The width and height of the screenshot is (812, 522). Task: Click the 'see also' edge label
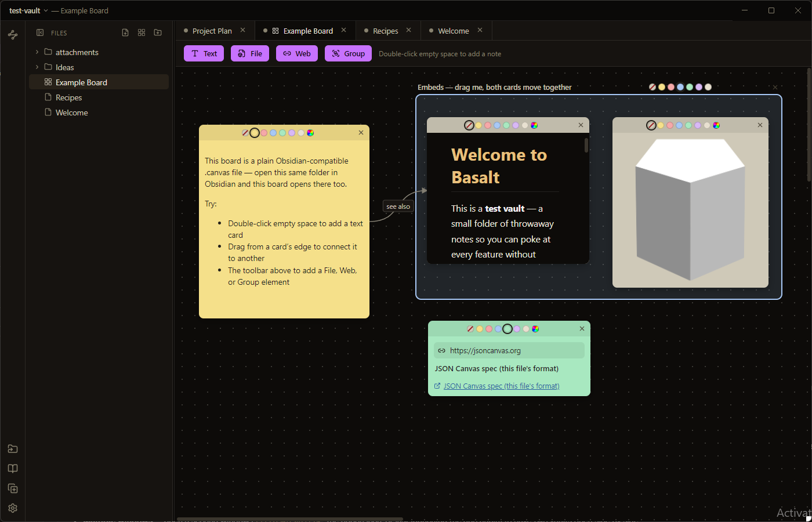point(398,206)
